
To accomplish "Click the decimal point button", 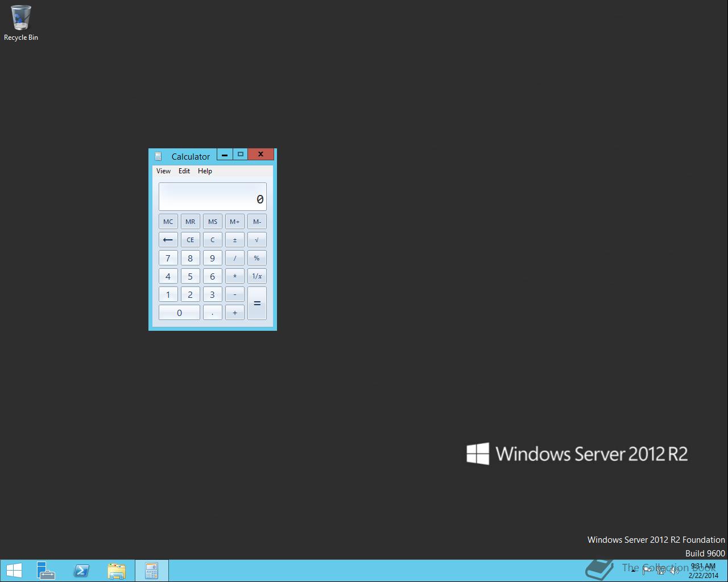I will (212, 313).
